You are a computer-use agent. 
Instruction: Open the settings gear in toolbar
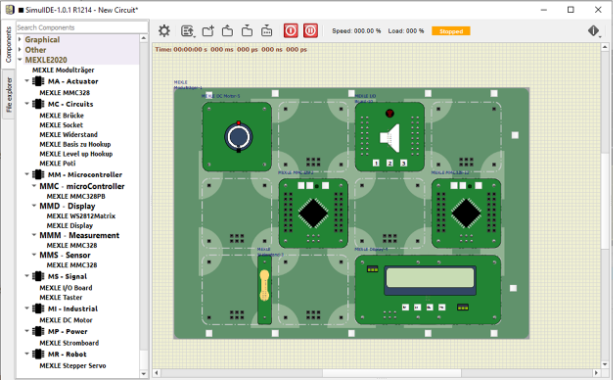164,31
